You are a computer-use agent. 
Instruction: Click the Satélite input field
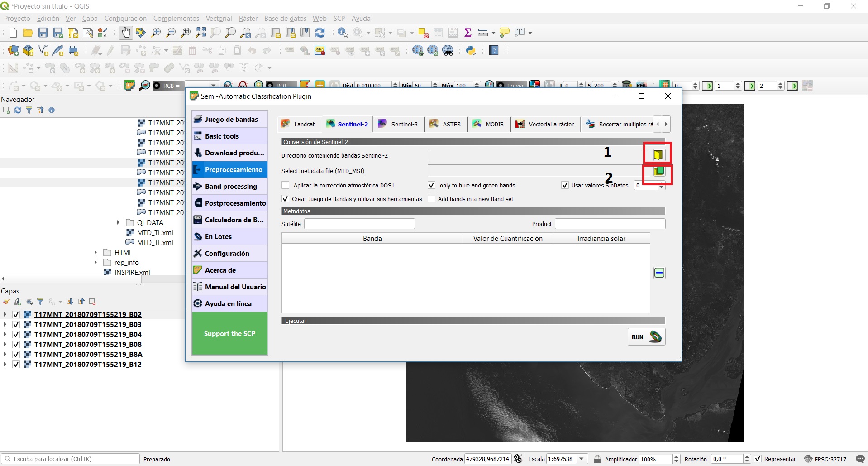coord(359,224)
